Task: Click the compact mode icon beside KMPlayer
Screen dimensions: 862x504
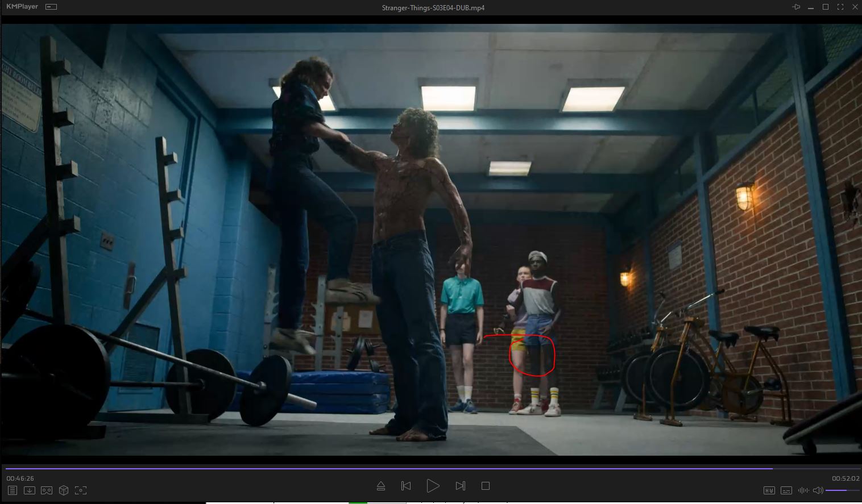Action: coord(51,7)
